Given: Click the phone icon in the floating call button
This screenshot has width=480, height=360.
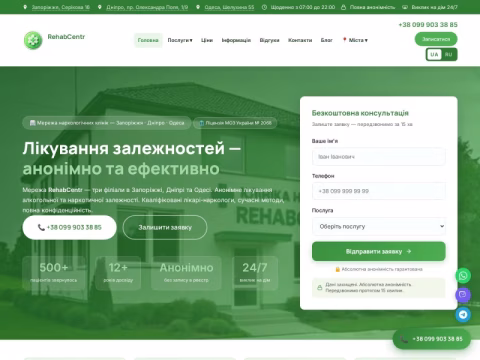Looking at the screenshot, I should click(404, 339).
